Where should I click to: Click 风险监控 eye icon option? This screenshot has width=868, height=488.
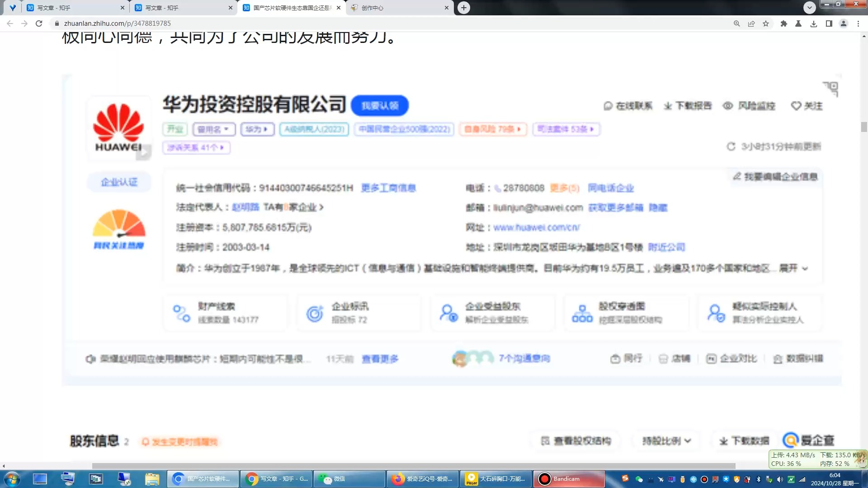(x=749, y=106)
